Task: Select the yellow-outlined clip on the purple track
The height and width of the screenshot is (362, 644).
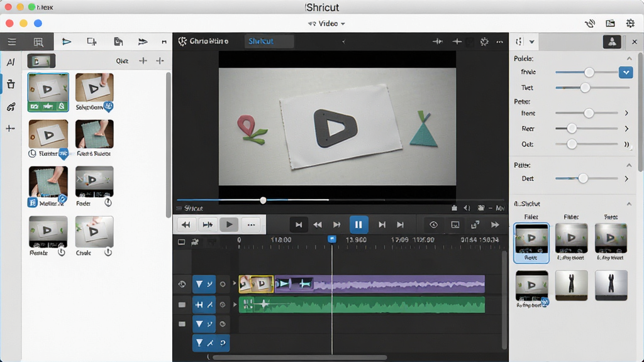Action: [256, 284]
